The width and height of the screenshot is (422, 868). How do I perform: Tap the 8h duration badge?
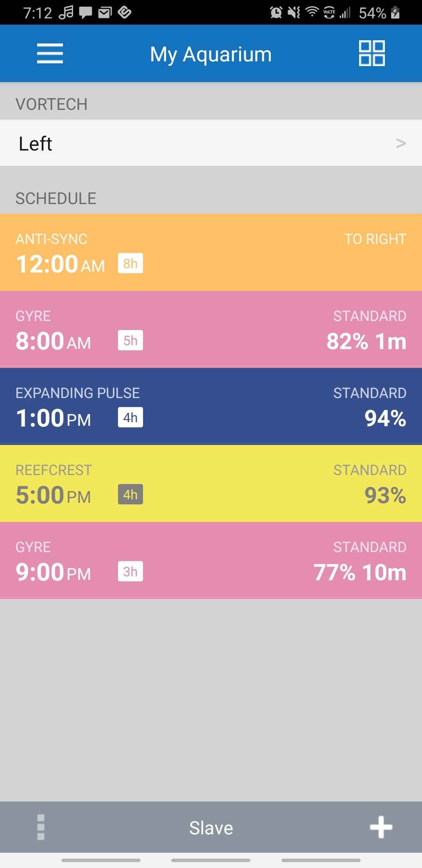click(x=131, y=264)
